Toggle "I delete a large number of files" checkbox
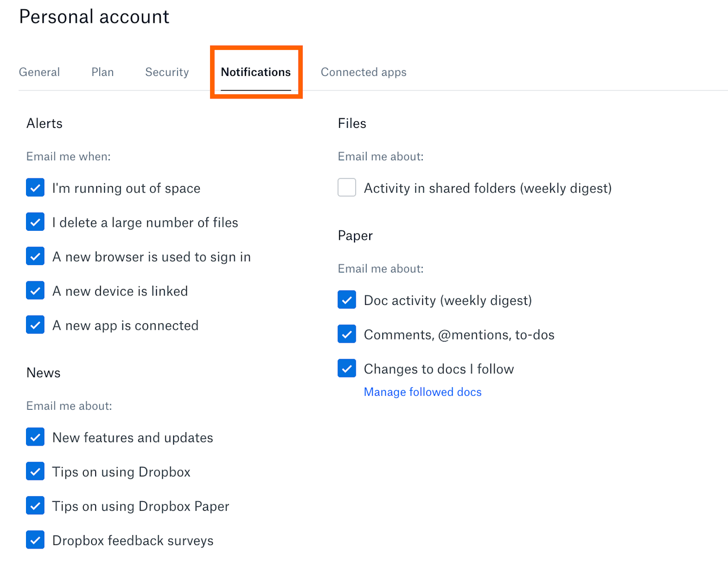 35,222
